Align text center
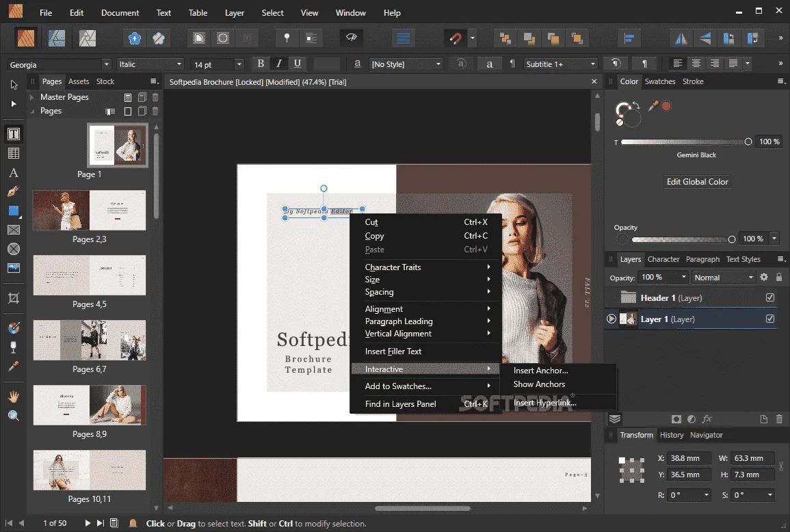 click(696, 64)
